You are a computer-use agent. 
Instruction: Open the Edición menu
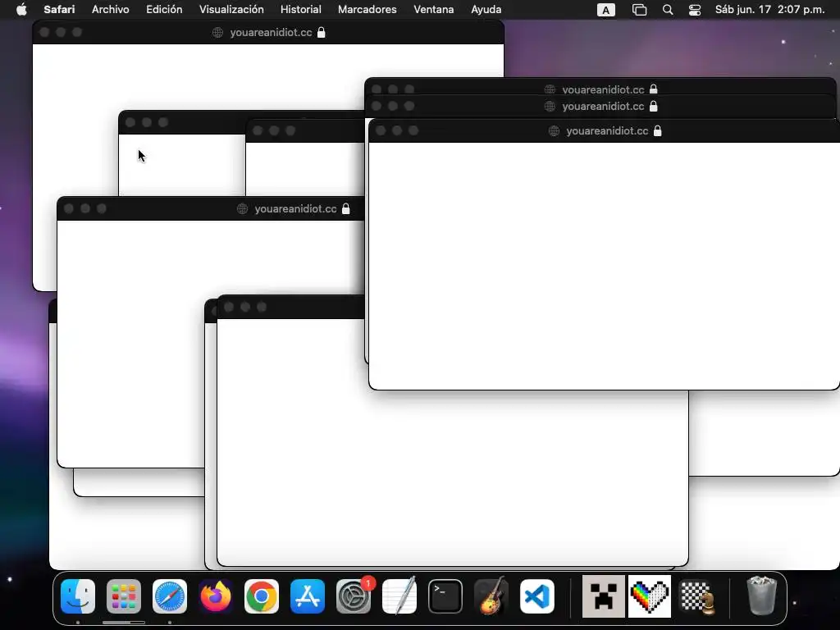click(x=164, y=10)
